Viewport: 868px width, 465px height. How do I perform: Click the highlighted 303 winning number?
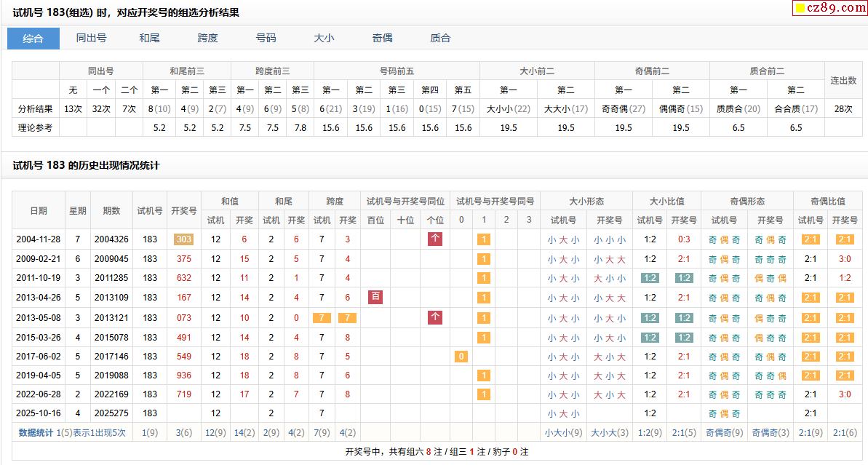point(184,239)
